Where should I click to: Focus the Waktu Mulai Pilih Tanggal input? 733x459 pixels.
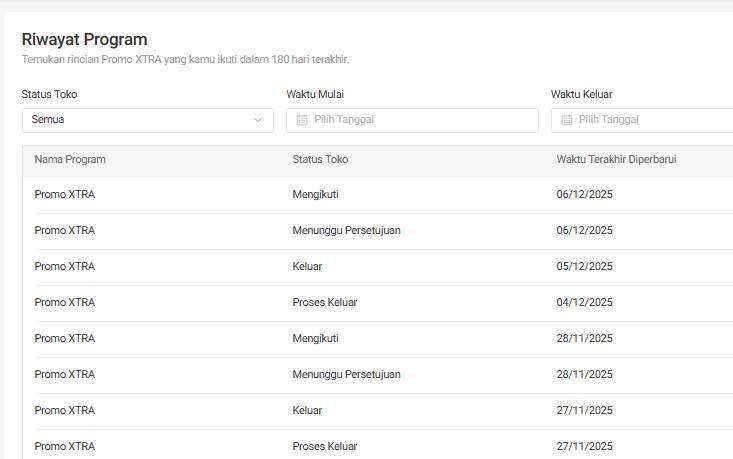pos(420,120)
